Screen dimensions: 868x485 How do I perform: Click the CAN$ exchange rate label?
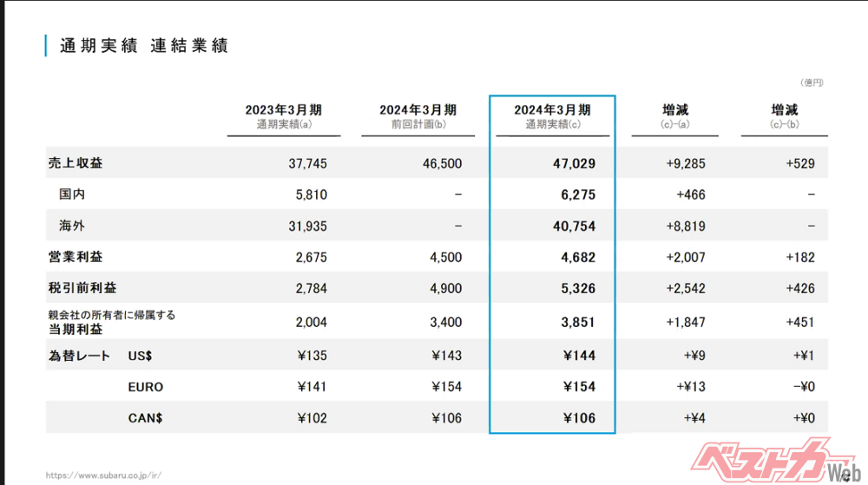tap(145, 418)
